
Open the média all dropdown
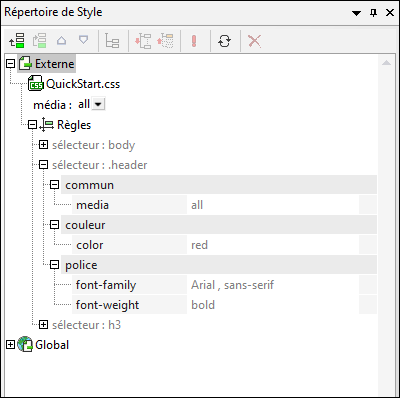(x=98, y=104)
